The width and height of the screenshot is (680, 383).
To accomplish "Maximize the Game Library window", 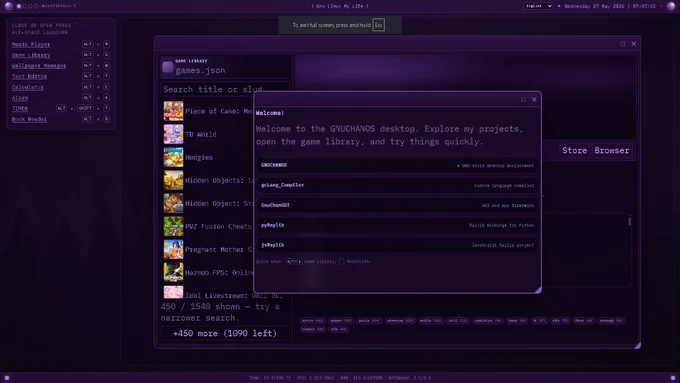I will [623, 44].
